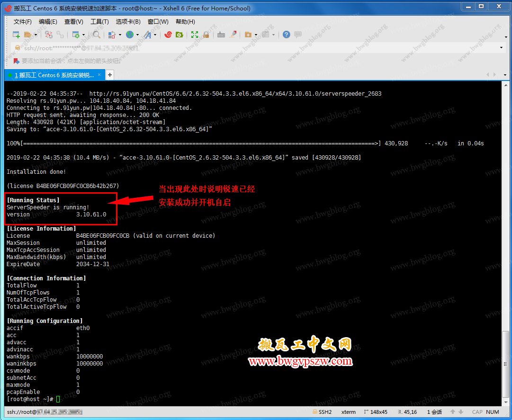The width and height of the screenshot is (512, 420).
Task: Click the layout and color scheme icon
Action: click(112, 35)
